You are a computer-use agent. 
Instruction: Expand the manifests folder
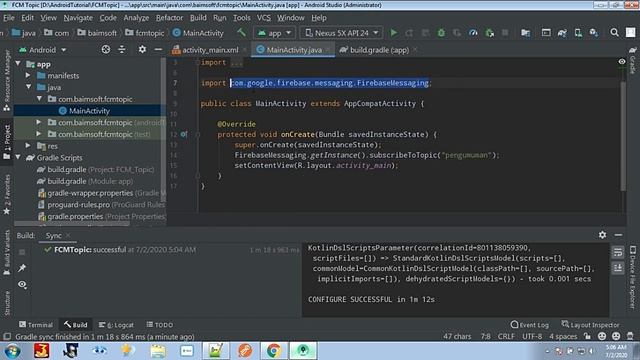[x=28, y=75]
